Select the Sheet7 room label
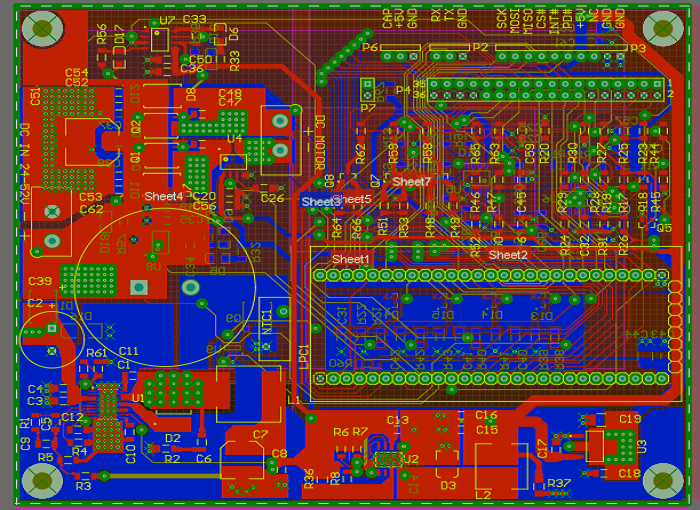Viewport: 700px width, 510px height. [411, 182]
